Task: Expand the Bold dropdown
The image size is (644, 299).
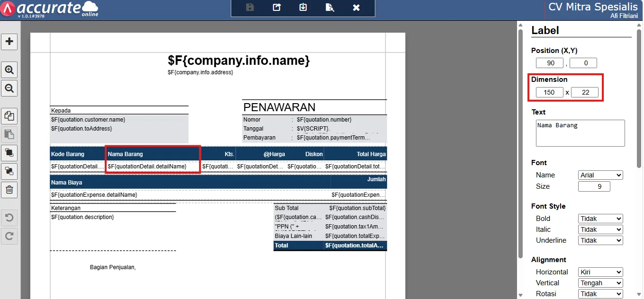Action: [600, 219]
